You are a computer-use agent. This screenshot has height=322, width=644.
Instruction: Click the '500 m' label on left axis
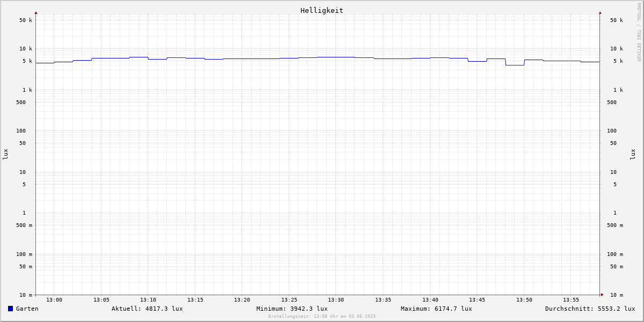(x=24, y=225)
